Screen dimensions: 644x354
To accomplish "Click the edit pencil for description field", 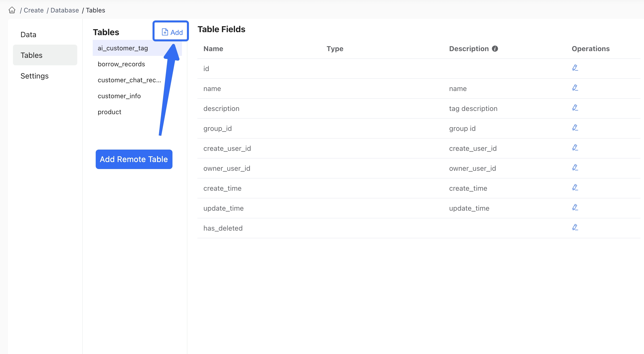I will (x=575, y=108).
